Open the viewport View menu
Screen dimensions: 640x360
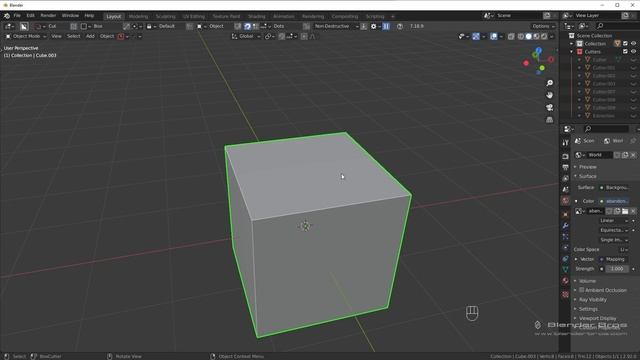click(56, 36)
